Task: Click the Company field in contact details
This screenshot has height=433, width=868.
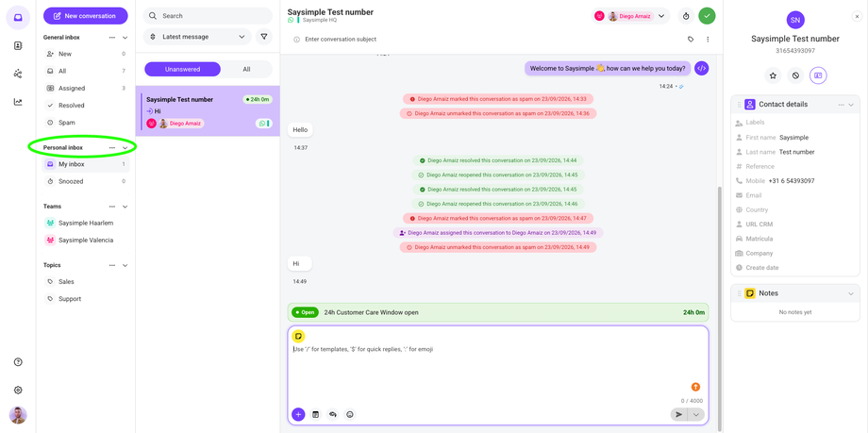Action: pyautogui.click(x=795, y=253)
